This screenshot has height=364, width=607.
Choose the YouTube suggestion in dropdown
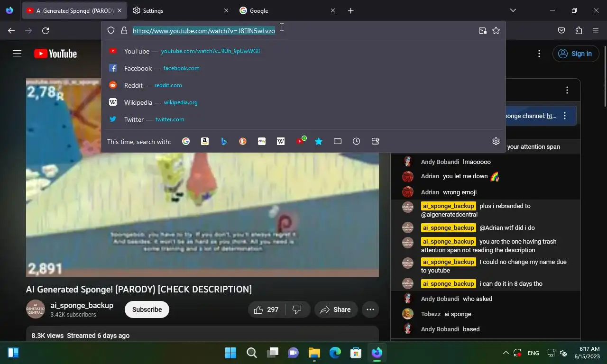(x=303, y=51)
